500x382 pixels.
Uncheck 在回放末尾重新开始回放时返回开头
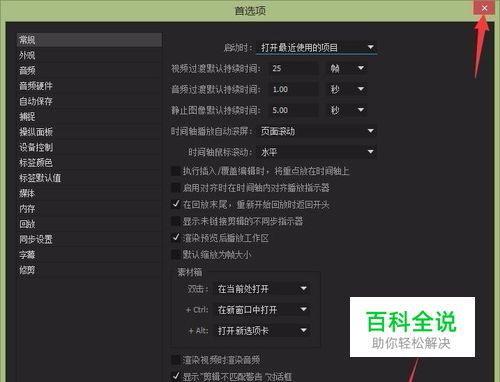point(175,204)
